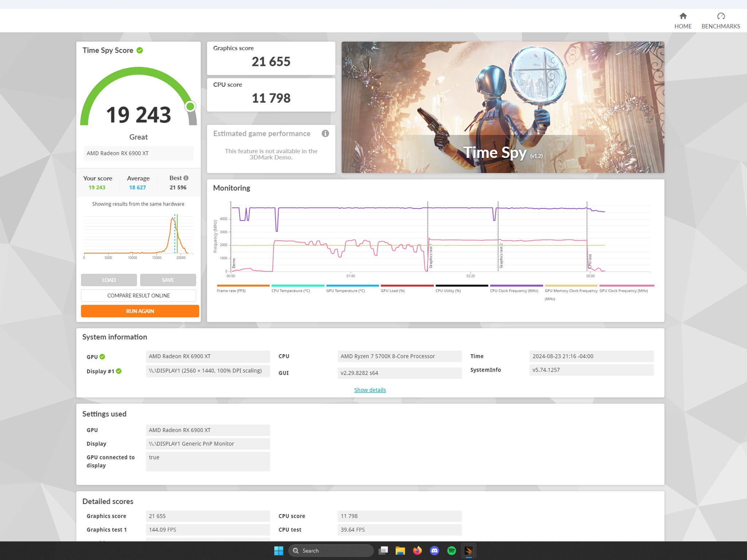Toggle the CPU Clock Frequency legend

[516, 288]
